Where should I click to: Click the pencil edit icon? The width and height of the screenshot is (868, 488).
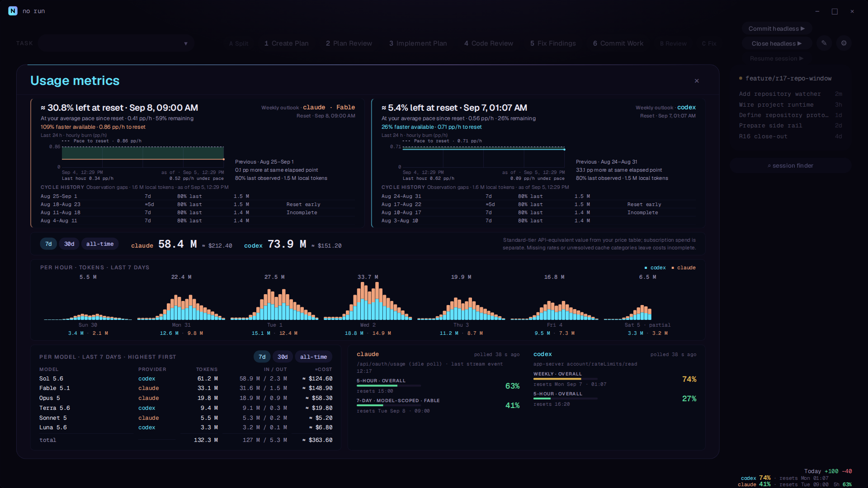[x=824, y=43]
